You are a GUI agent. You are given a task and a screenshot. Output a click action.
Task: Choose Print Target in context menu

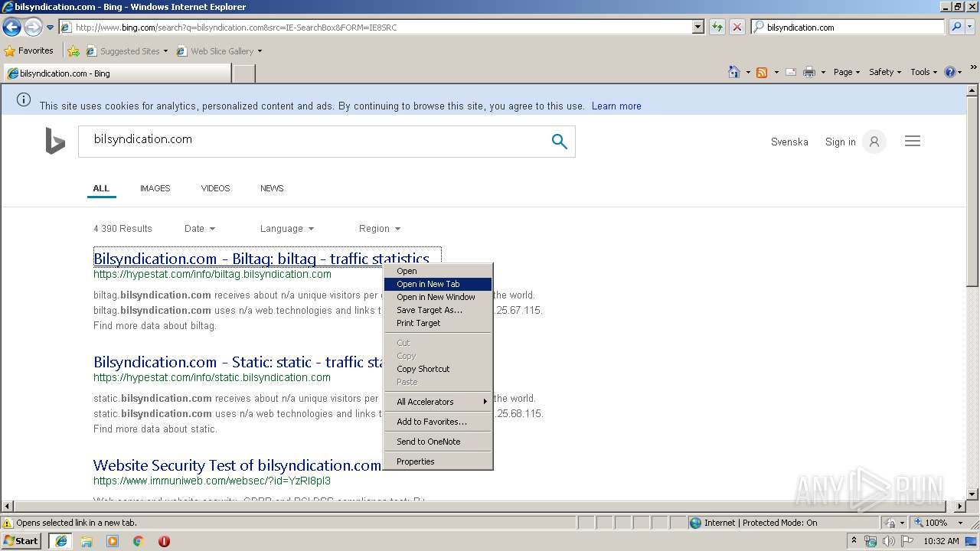[x=438, y=323]
